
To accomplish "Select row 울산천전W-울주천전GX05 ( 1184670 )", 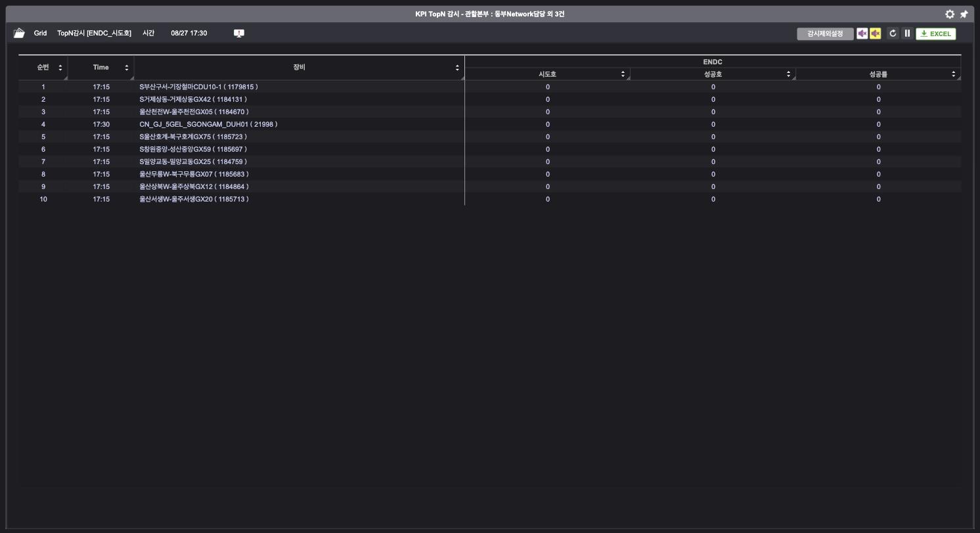I will (x=489, y=112).
